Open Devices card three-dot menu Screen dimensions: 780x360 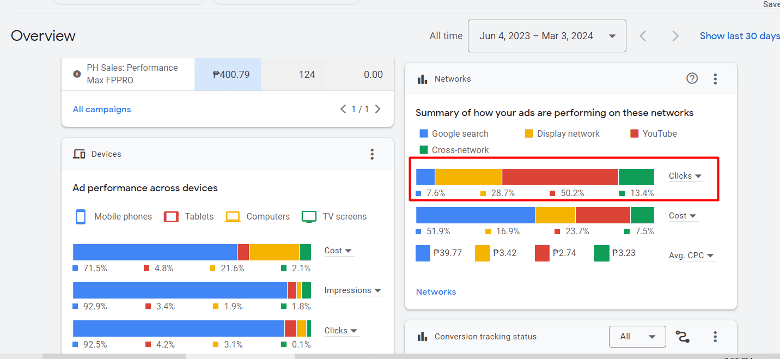pos(372,154)
